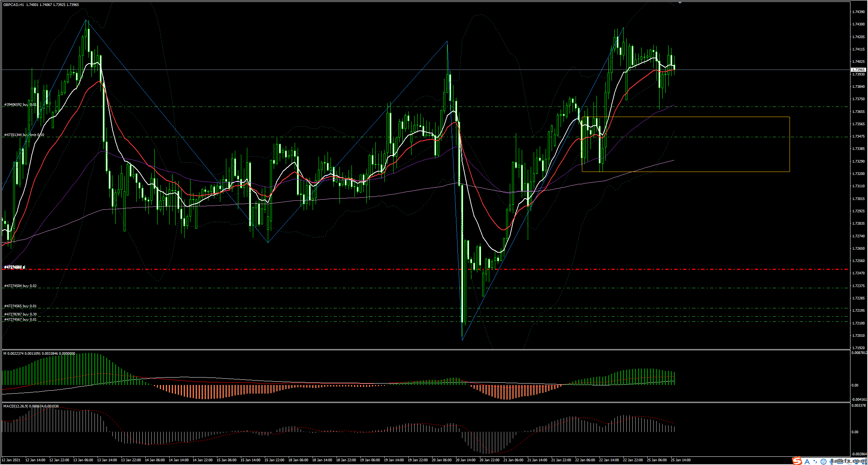Image resolution: width=868 pixels, height=465 pixels.
Task: Select order label #47274565 buy 0.01
Action: click(x=20, y=306)
